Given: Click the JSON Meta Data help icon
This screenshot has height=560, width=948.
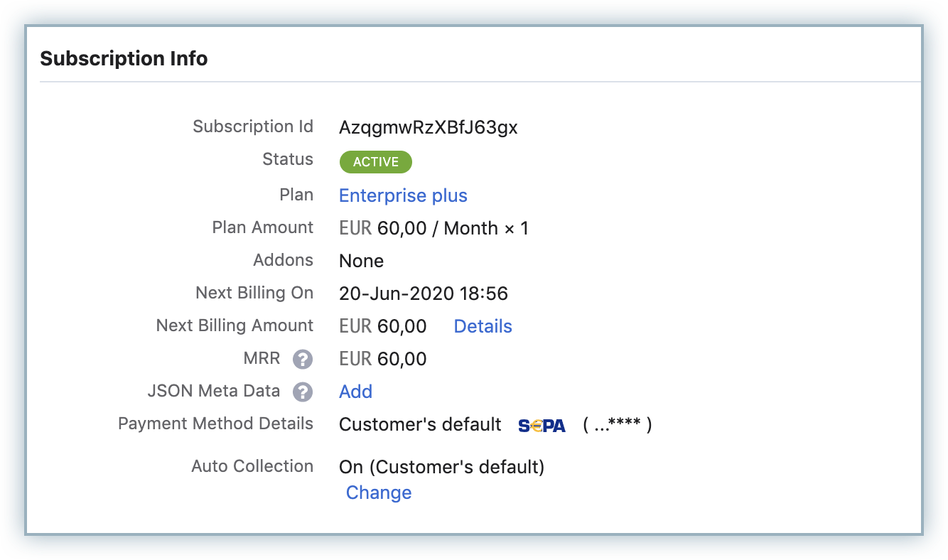Looking at the screenshot, I should click(303, 392).
